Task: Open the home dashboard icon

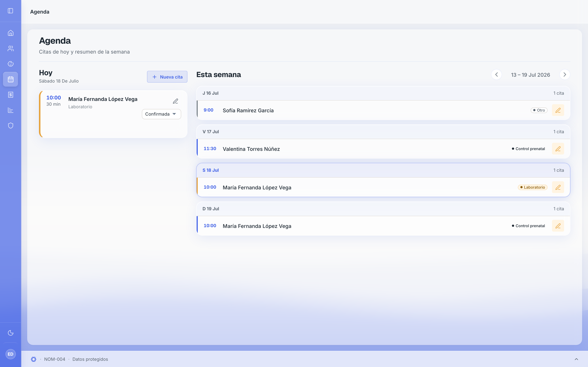Action: click(10, 33)
